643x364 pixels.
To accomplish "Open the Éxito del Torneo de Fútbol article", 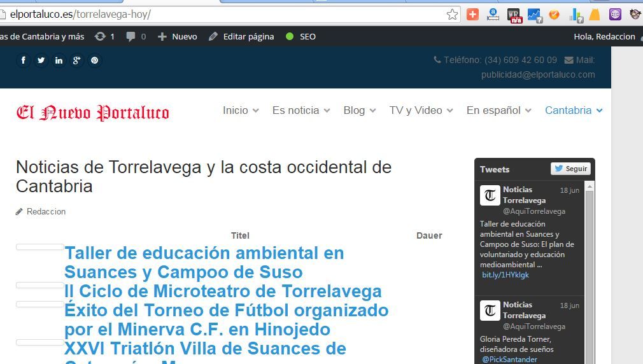I will coord(227,319).
